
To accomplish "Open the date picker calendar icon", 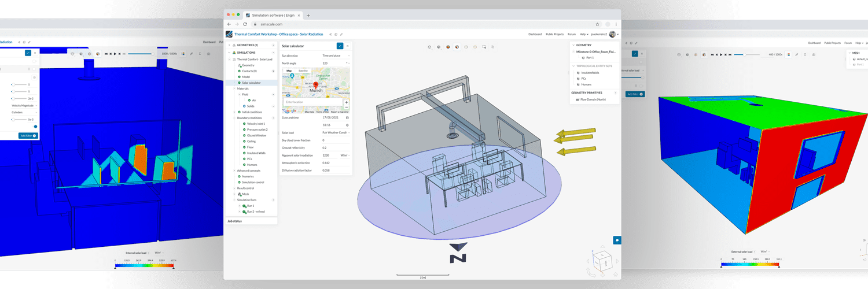I will (x=347, y=118).
